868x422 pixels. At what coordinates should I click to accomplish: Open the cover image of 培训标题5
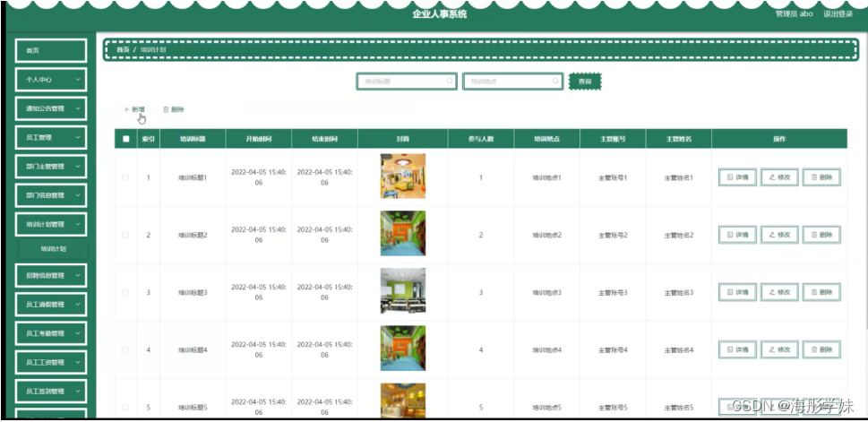tap(403, 400)
